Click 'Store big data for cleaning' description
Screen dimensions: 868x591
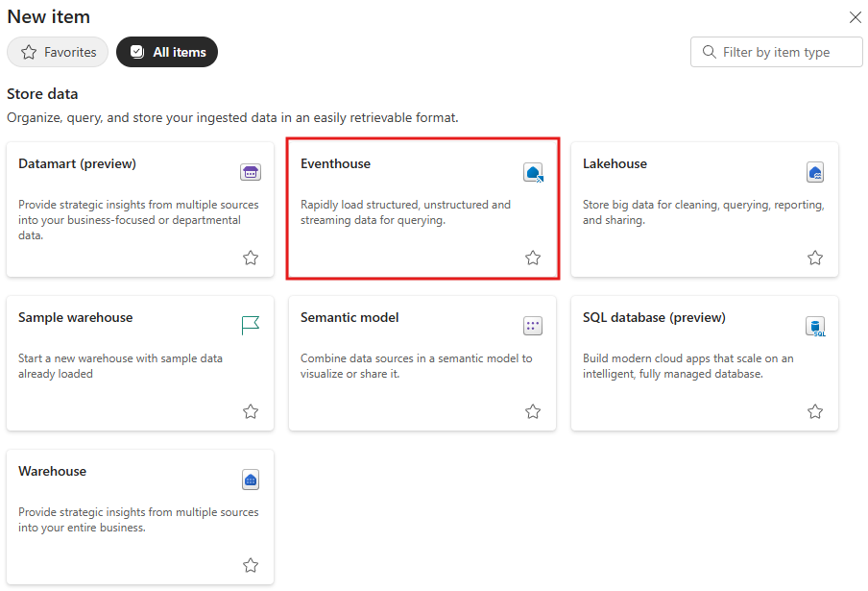(x=703, y=212)
